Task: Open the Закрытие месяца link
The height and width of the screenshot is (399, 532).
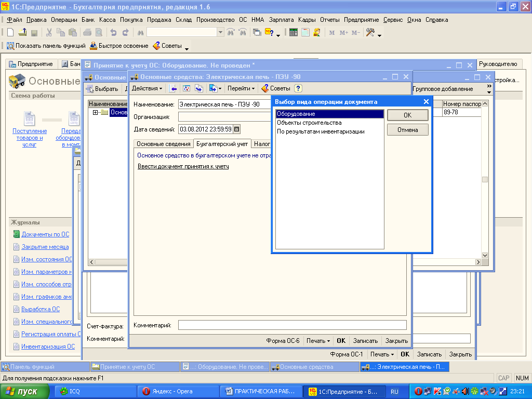Action: coord(45,247)
